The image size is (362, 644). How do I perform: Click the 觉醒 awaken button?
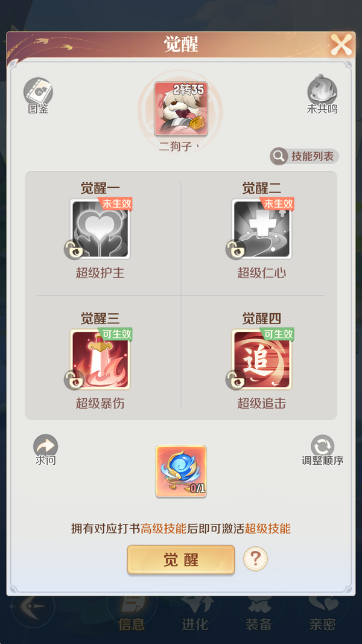(x=181, y=560)
